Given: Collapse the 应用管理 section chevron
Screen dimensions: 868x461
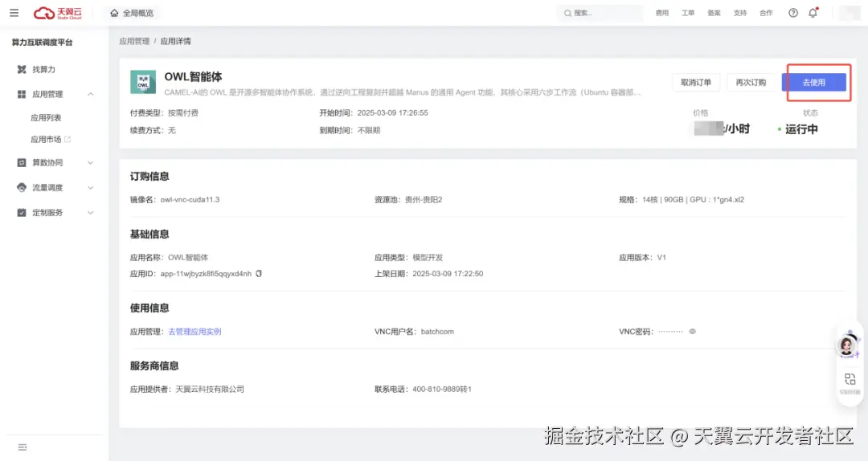Looking at the screenshot, I should pyautogui.click(x=90, y=94).
